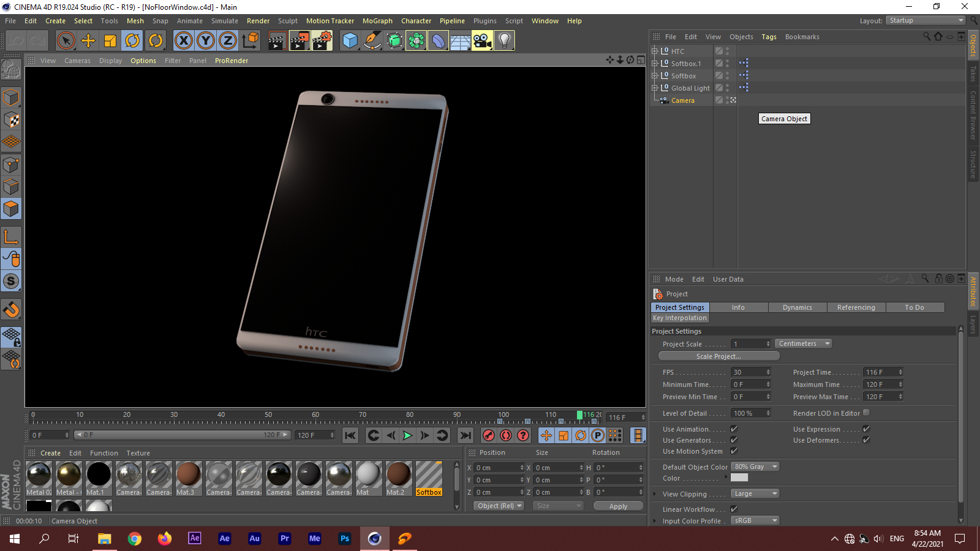Activate the Move tool
980x551 pixels.
click(x=88, y=41)
